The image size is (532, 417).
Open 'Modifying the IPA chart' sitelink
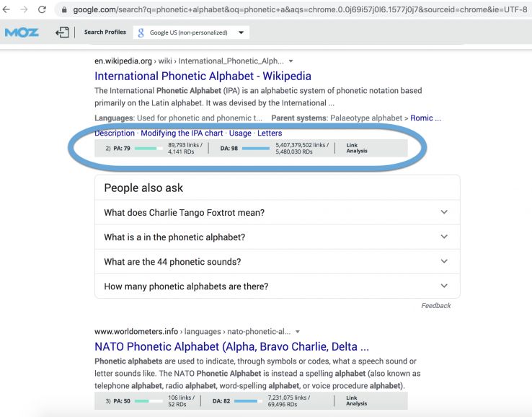[182, 133]
